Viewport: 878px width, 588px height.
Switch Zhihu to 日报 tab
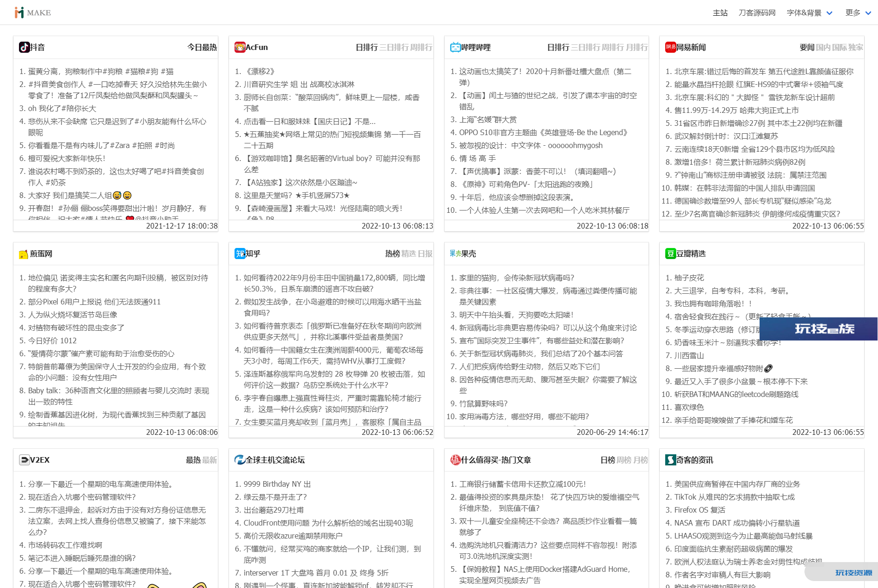click(425, 254)
